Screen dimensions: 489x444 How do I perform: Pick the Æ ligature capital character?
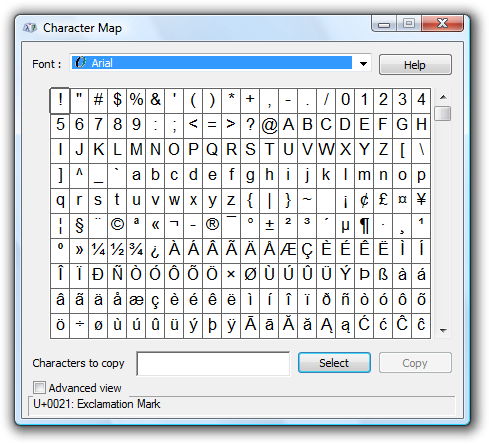288,250
